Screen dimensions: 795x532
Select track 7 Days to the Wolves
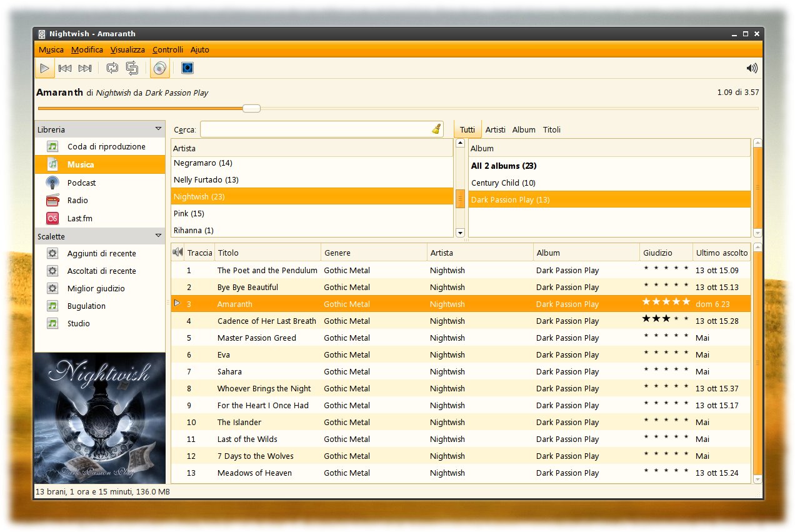click(461, 456)
